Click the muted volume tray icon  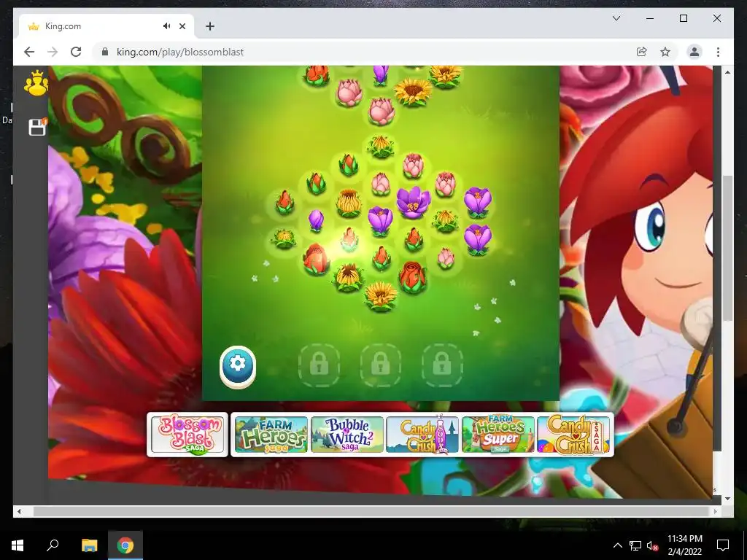(x=652, y=545)
